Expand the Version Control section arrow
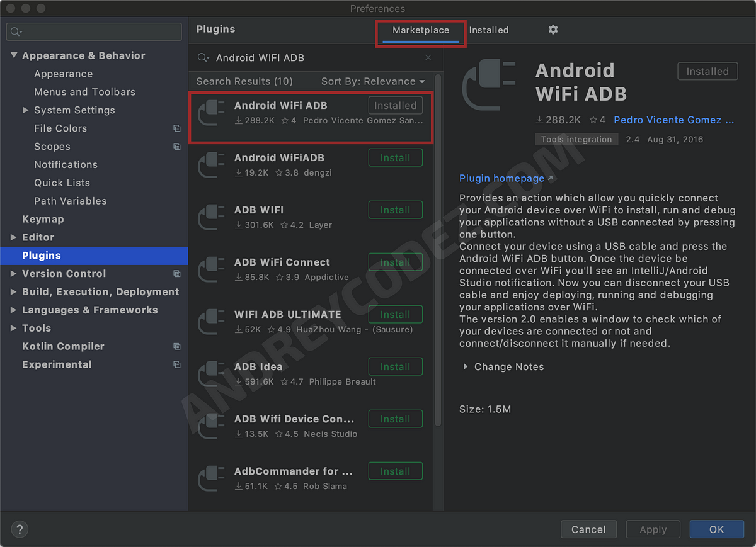The image size is (756, 547). [14, 274]
